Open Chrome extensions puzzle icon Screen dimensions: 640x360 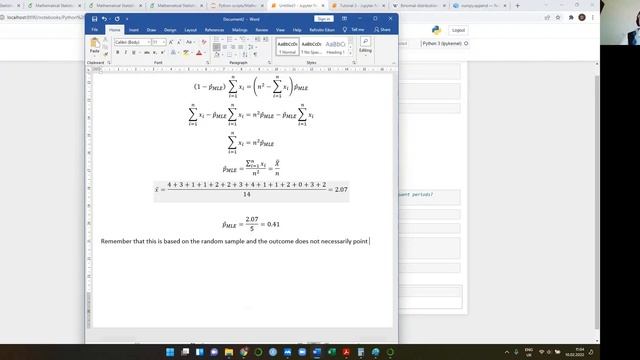click(x=571, y=18)
